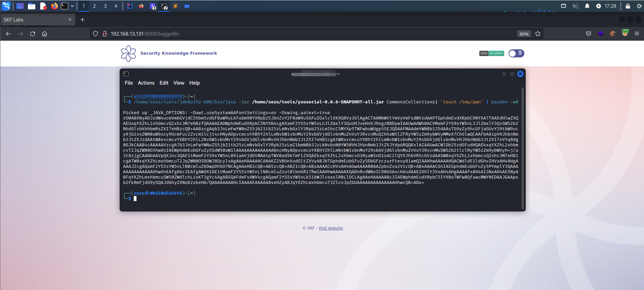Open the terminal Edit menu
Image resolution: width=644 pixels, height=290 pixels.
coord(164,83)
